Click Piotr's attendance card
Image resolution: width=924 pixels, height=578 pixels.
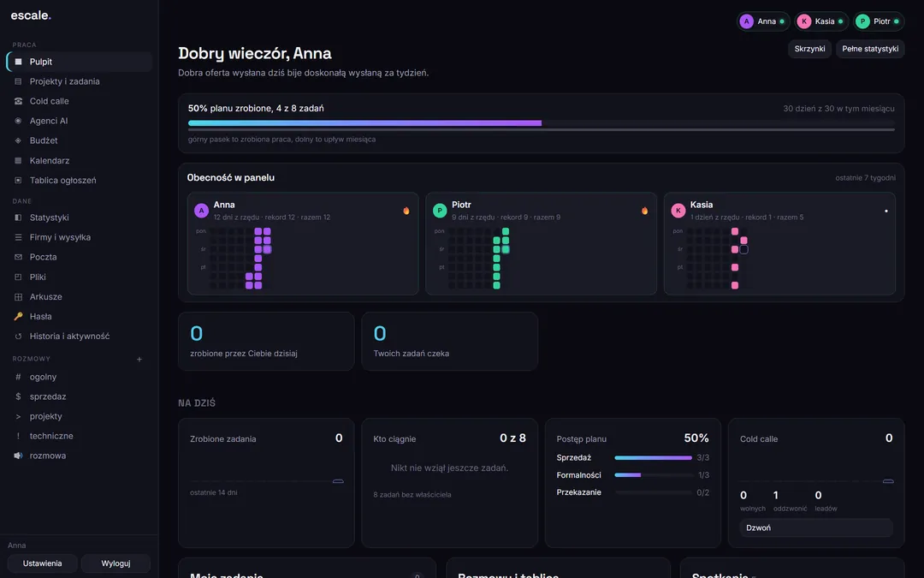click(x=541, y=243)
